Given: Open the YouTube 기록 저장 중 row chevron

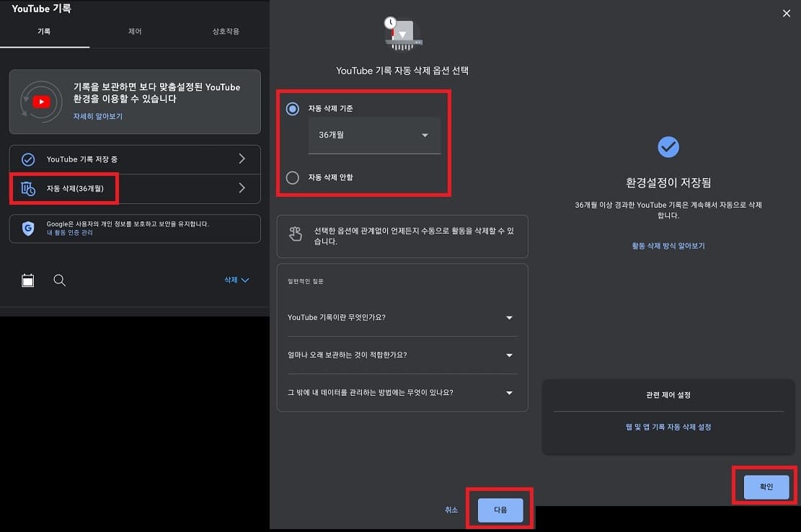Looking at the screenshot, I should 242,159.
